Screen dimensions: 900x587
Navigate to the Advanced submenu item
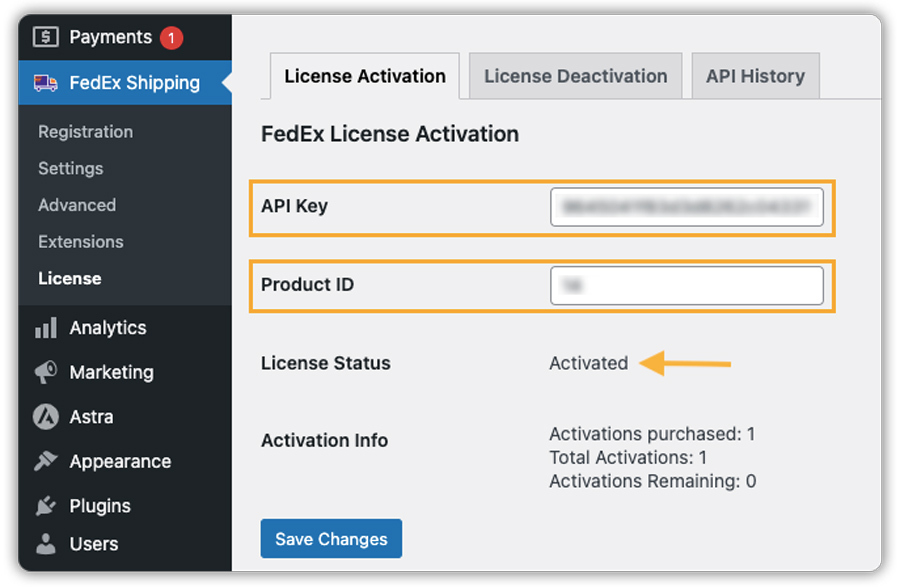[x=77, y=205]
